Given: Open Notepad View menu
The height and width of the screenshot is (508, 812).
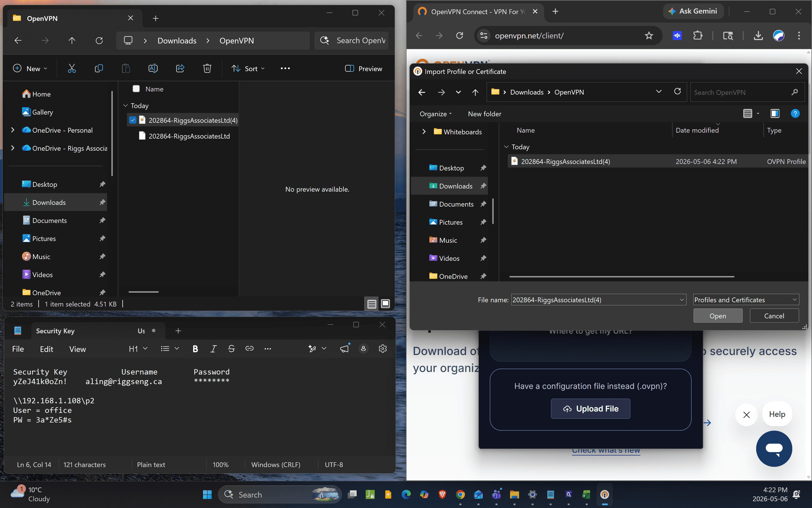Looking at the screenshot, I should (78, 349).
